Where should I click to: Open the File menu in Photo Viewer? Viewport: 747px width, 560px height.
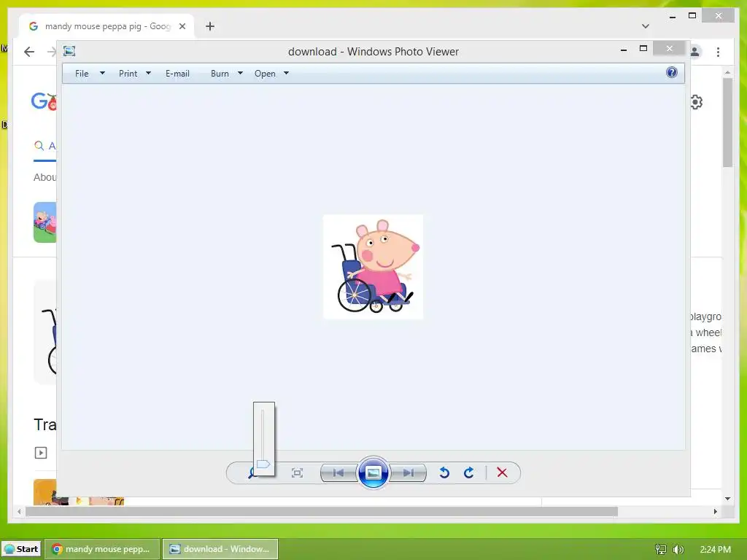[x=82, y=74]
